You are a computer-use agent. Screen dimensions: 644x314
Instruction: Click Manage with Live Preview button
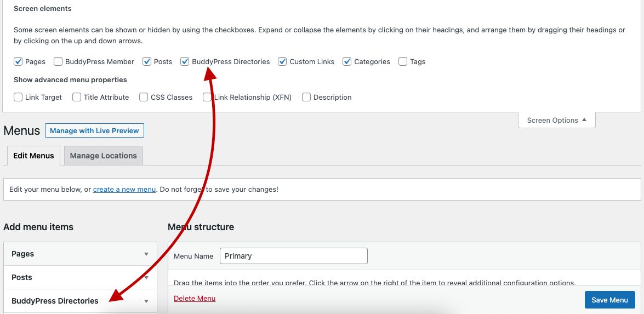94,130
